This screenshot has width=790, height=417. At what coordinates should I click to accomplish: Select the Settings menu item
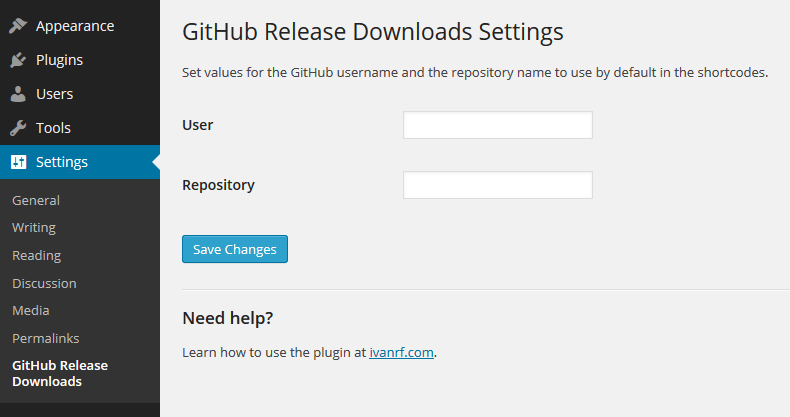coord(62,162)
